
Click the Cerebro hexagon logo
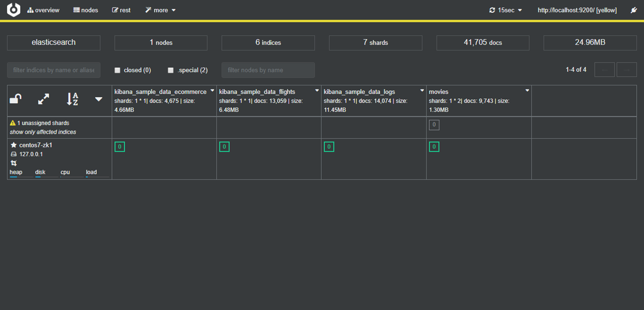point(14,10)
